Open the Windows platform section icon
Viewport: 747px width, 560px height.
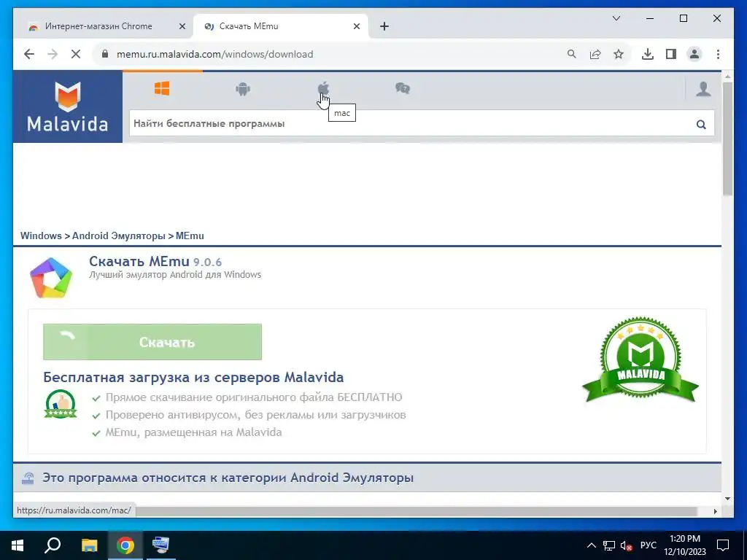[162, 88]
